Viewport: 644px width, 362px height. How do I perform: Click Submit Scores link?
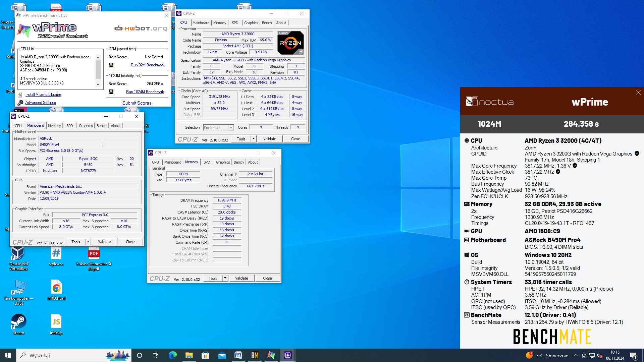[137, 103]
